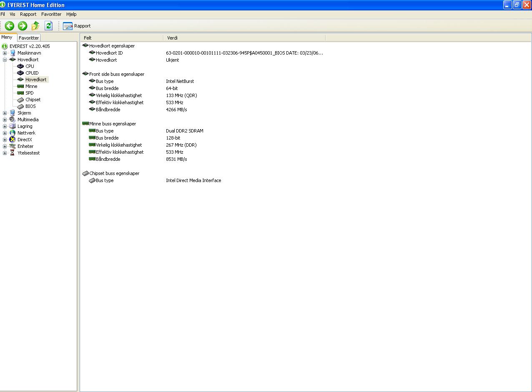
Task: Expand the Lagring tree node
Action: pyautogui.click(x=5, y=126)
